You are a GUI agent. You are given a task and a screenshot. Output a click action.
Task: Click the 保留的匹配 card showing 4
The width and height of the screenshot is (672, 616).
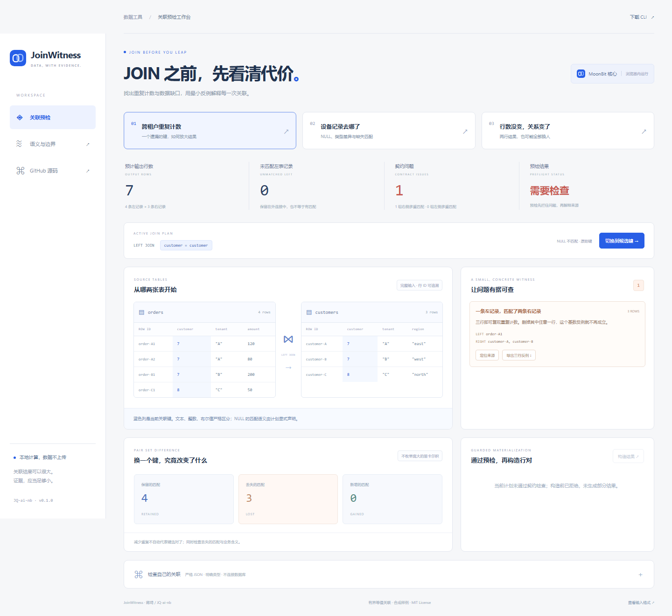184,499
